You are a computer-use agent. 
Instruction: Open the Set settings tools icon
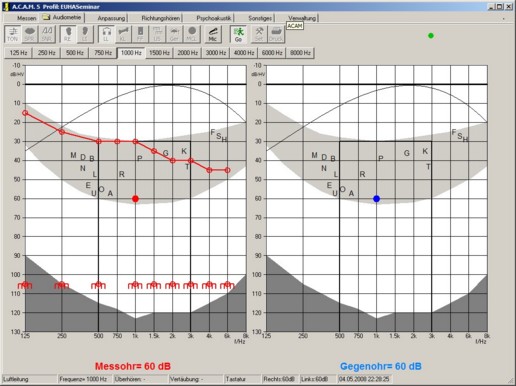click(x=259, y=34)
